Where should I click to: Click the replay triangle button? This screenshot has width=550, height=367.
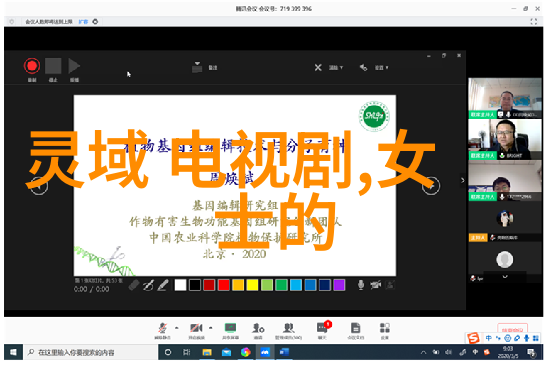coord(74,66)
